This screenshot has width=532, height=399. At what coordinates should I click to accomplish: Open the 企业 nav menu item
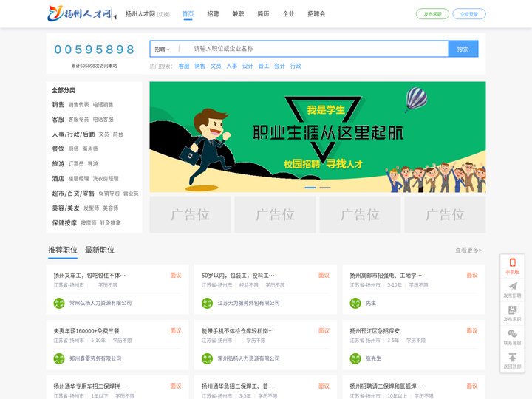point(288,14)
